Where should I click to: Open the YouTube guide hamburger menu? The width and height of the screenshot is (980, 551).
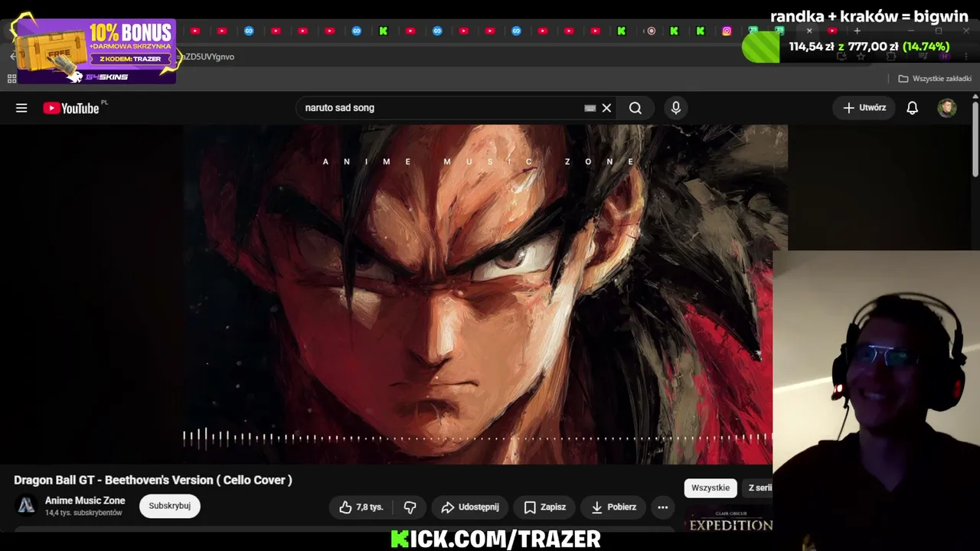click(21, 108)
